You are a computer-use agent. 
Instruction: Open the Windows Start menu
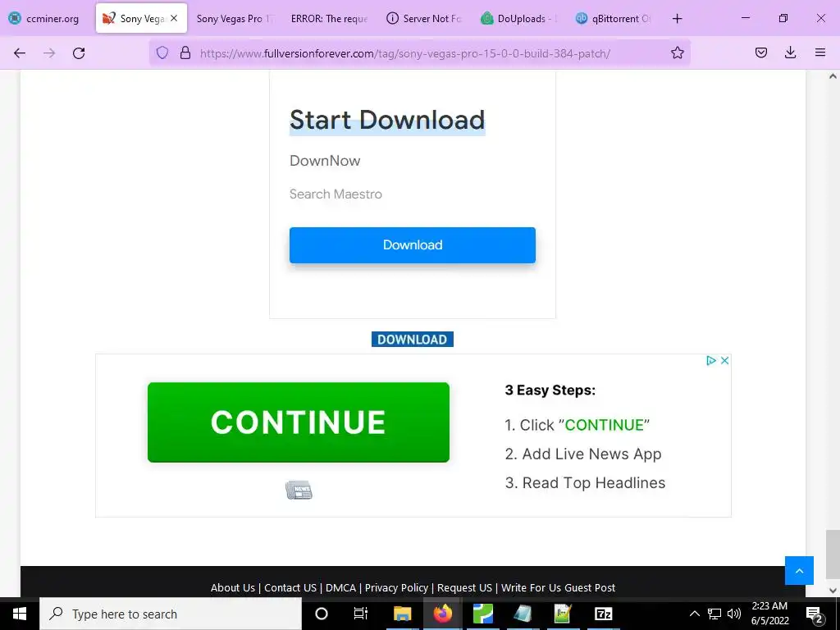pyautogui.click(x=20, y=614)
